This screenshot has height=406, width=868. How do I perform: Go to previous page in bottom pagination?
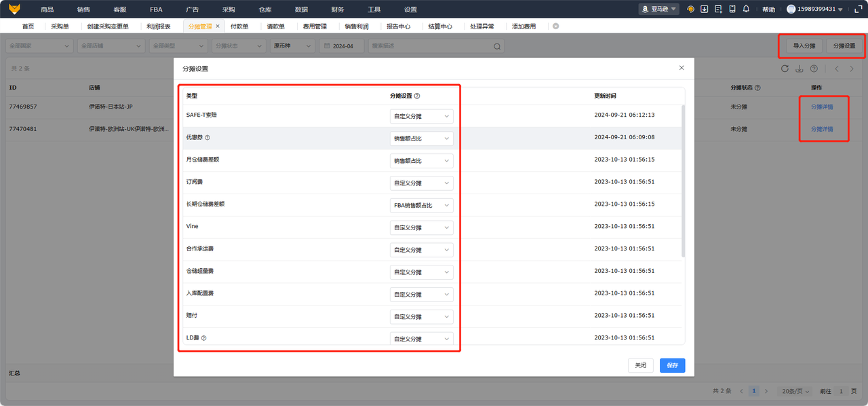click(741, 391)
